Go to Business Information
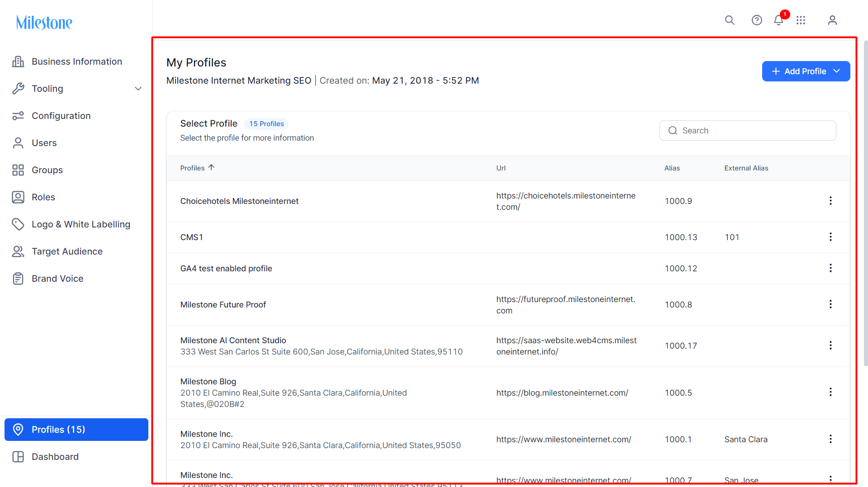Viewport: 868px width, 487px height. pos(77,61)
